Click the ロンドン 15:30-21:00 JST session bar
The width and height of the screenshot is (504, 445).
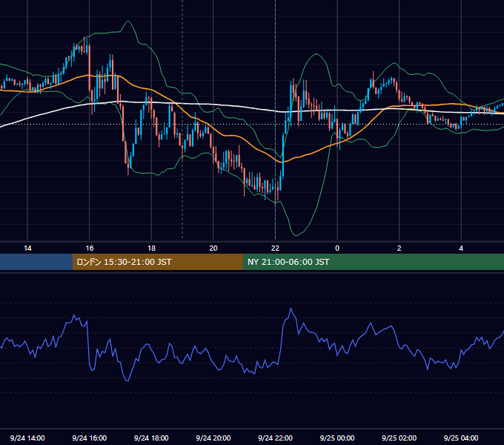point(157,262)
